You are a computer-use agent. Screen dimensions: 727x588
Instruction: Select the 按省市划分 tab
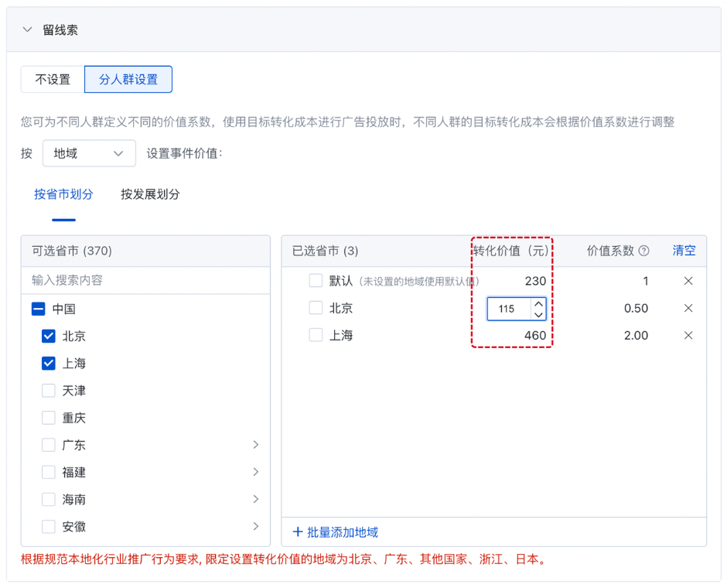tap(63, 194)
